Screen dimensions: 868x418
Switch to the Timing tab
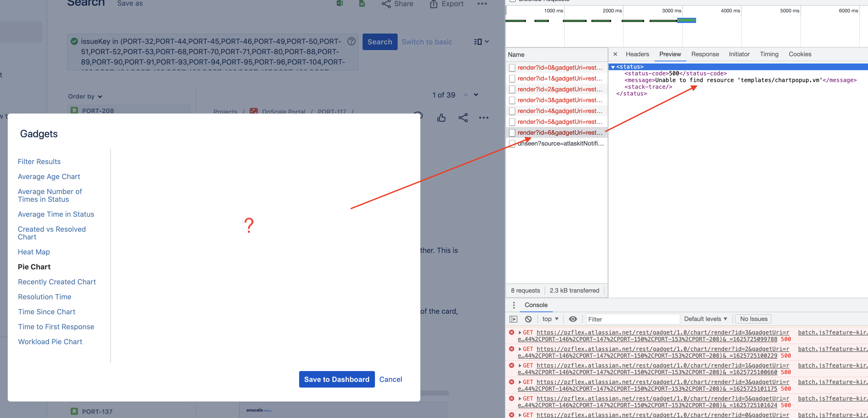[x=769, y=54]
